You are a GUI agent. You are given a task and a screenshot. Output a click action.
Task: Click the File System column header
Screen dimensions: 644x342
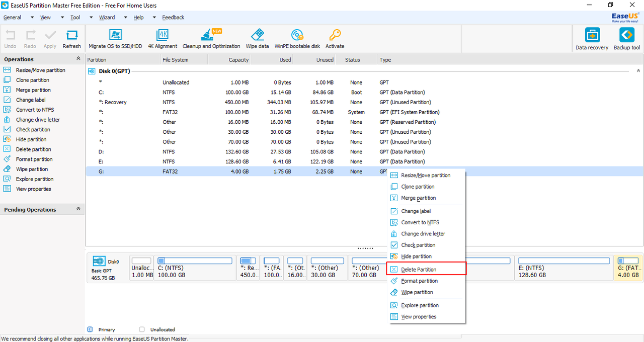pyautogui.click(x=184, y=60)
